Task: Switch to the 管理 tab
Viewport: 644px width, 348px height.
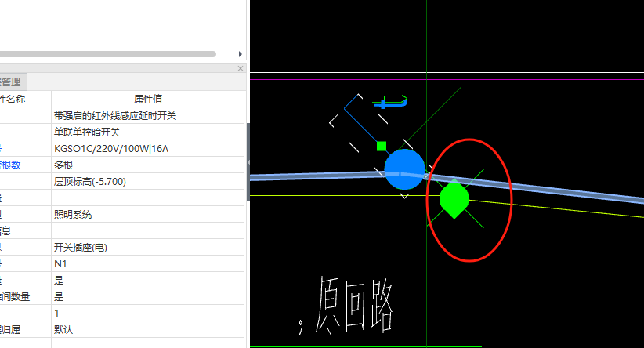Action: 13,82
